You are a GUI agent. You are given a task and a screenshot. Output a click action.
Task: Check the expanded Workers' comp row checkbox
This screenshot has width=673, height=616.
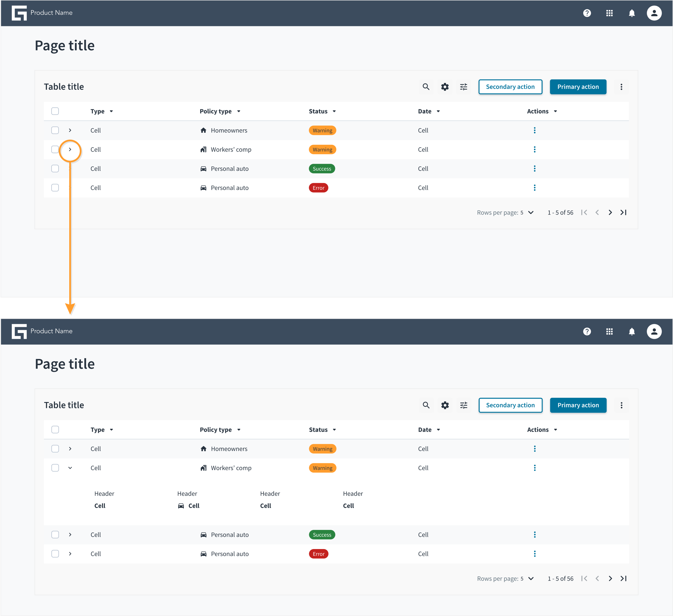(x=55, y=468)
